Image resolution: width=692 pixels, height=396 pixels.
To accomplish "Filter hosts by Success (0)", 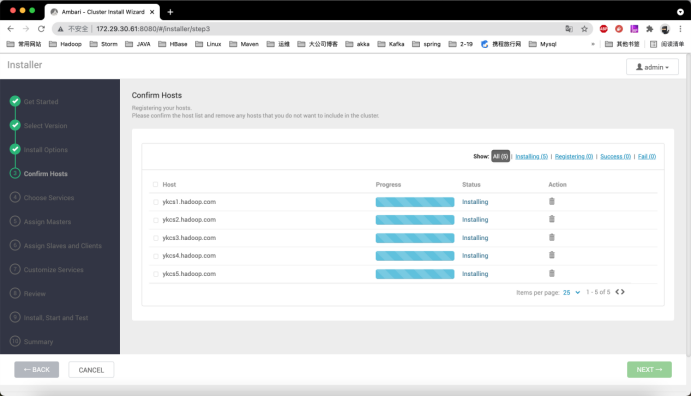I will [616, 156].
